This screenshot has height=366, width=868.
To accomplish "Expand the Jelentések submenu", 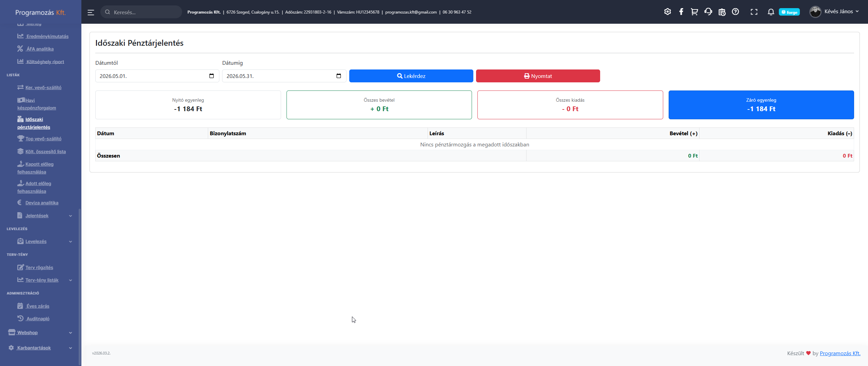I will pyautogui.click(x=44, y=216).
